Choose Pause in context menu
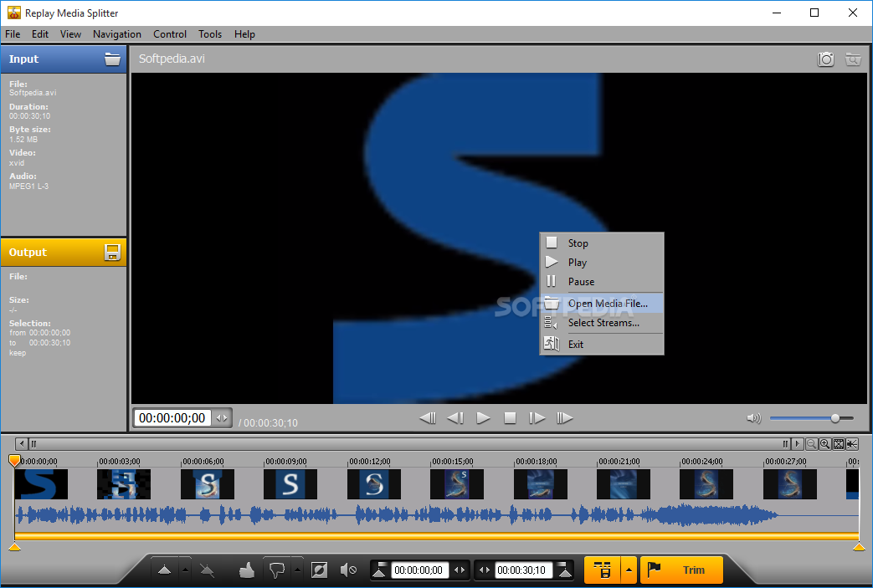Image resolution: width=873 pixels, height=588 pixels. pos(602,282)
